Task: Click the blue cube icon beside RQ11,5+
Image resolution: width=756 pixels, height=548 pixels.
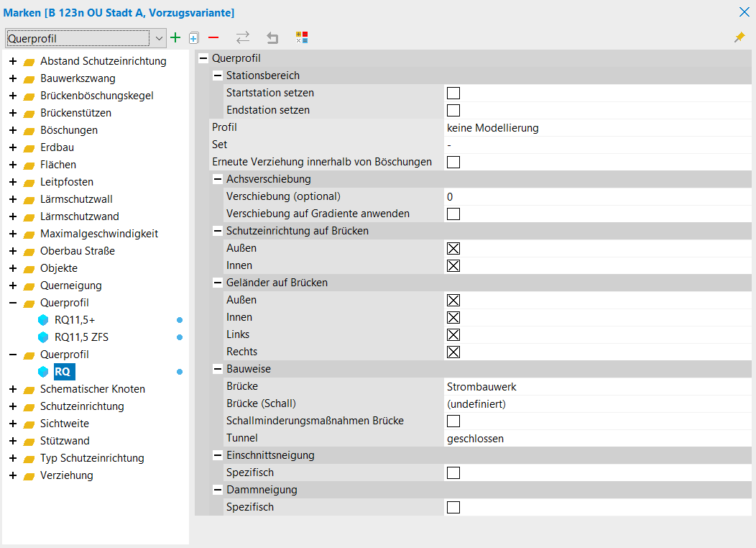Action: [43, 320]
